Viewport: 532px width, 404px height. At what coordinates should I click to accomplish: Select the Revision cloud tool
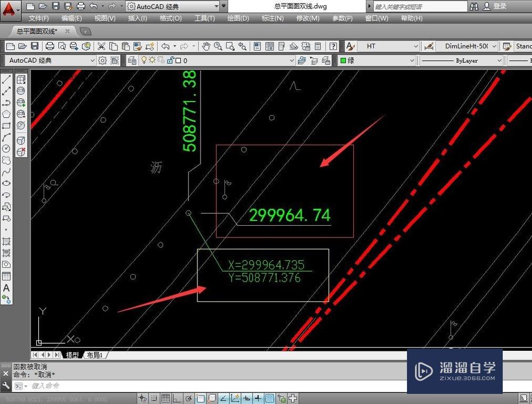click(x=6, y=160)
